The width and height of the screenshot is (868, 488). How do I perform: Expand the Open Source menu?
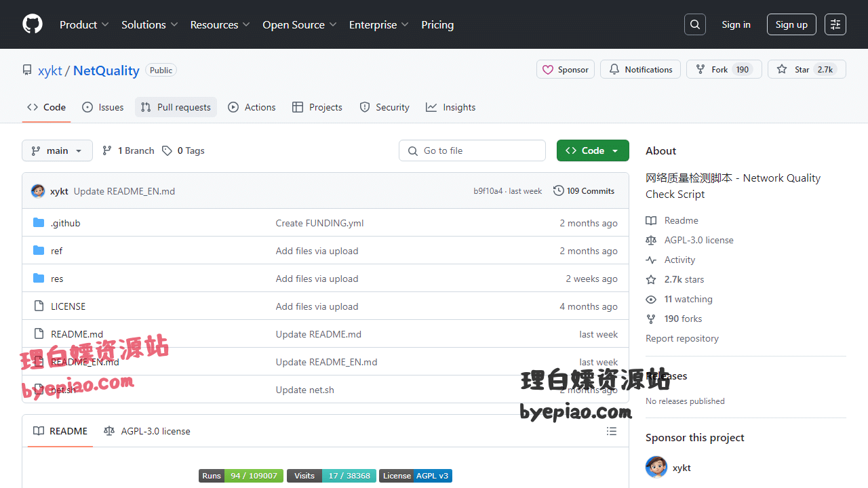(x=300, y=24)
